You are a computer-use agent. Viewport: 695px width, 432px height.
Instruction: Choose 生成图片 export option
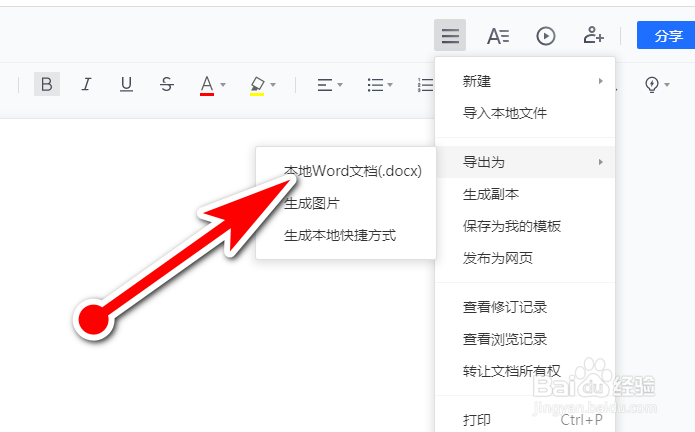click(x=346, y=203)
